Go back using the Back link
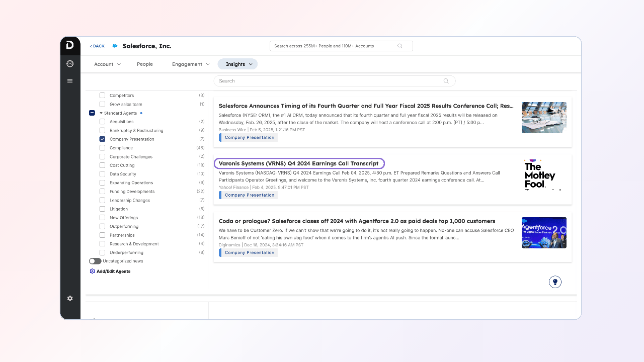Image resolution: width=644 pixels, height=362 pixels. (x=97, y=46)
